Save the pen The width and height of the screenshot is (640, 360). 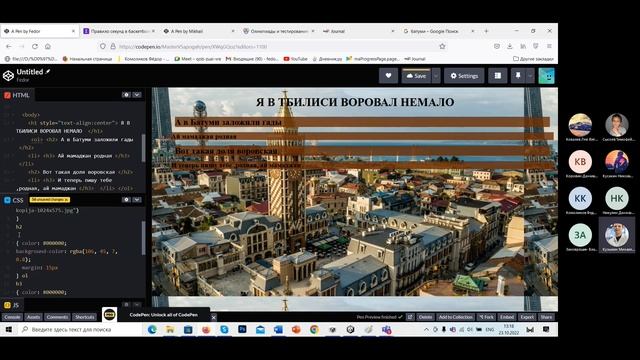(x=416, y=76)
